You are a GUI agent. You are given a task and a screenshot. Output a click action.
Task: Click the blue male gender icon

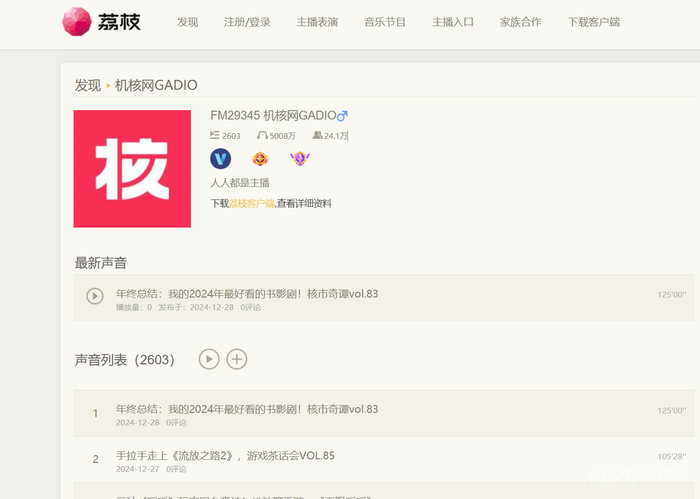[342, 116]
